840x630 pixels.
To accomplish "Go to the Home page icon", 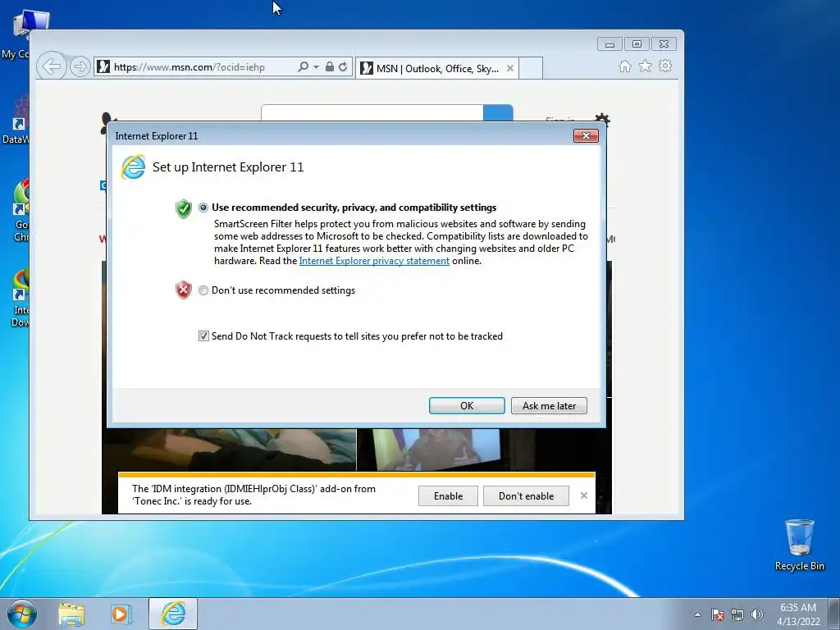I will click(x=624, y=66).
